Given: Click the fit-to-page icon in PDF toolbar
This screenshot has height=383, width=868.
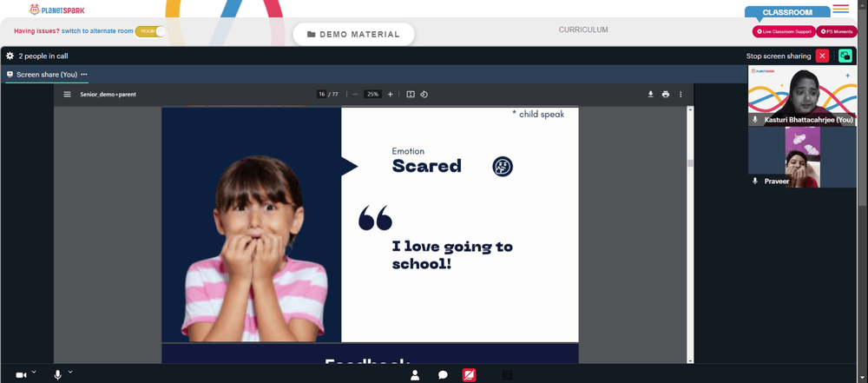Looking at the screenshot, I should (411, 94).
